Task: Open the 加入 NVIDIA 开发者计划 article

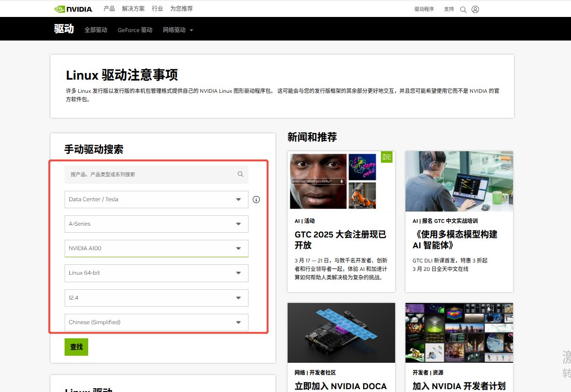Action: [x=459, y=386]
